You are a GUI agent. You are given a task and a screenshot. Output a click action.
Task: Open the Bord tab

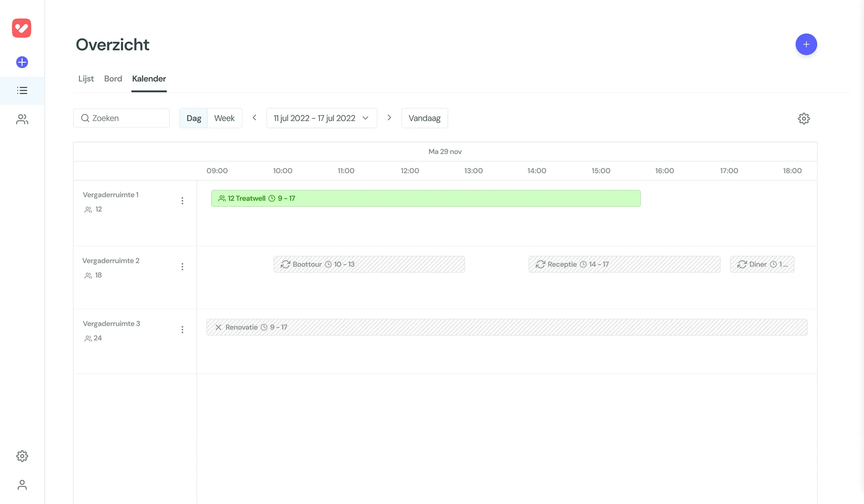click(113, 79)
